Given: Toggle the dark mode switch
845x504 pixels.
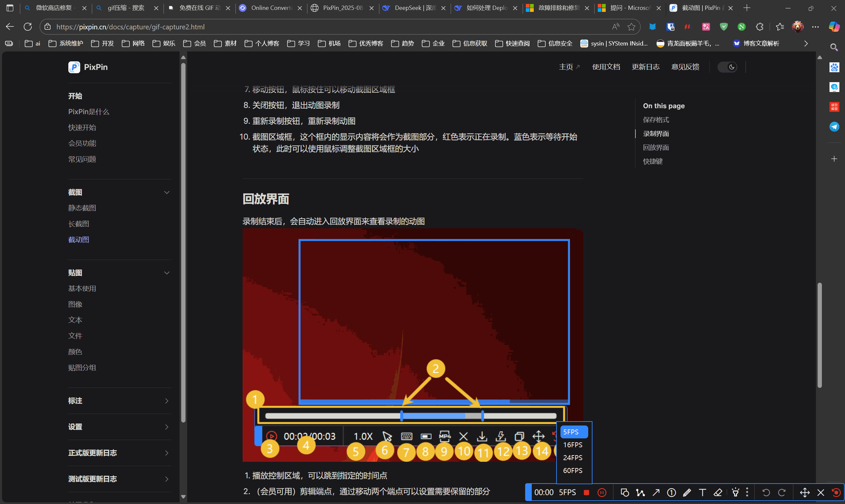Looking at the screenshot, I should point(727,67).
